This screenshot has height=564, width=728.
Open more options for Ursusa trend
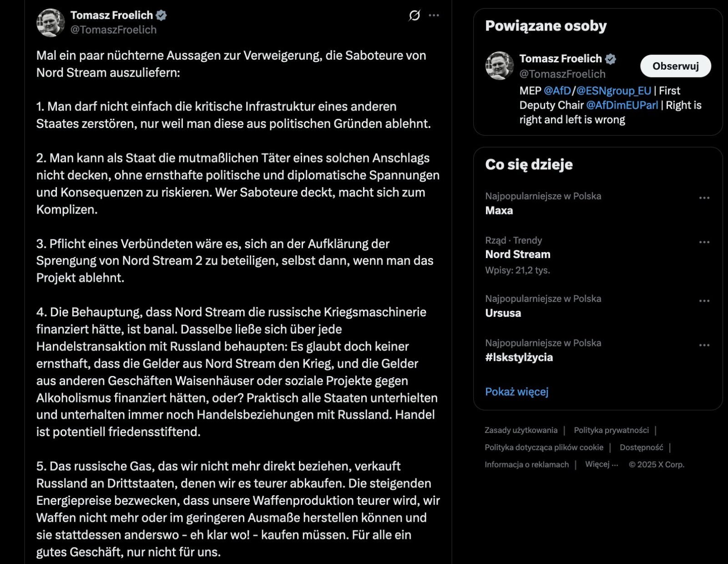[704, 301]
